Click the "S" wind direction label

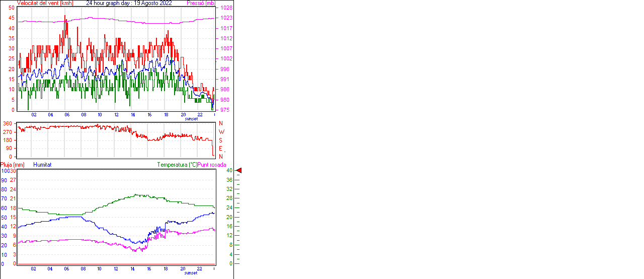coord(220,140)
